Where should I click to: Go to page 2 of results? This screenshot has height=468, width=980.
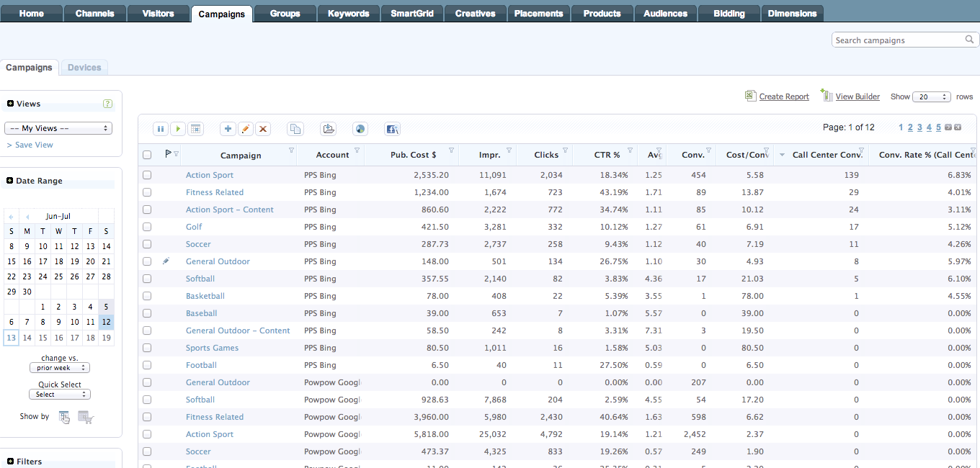910,127
